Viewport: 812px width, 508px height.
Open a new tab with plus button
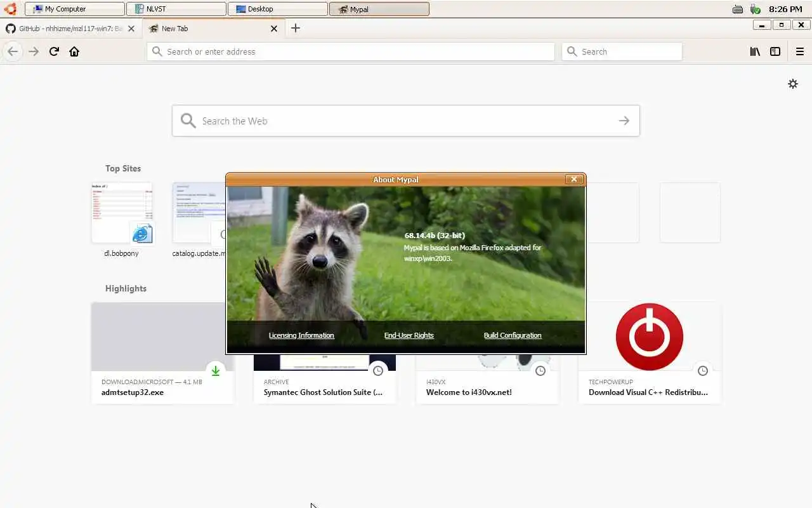pyautogui.click(x=295, y=28)
